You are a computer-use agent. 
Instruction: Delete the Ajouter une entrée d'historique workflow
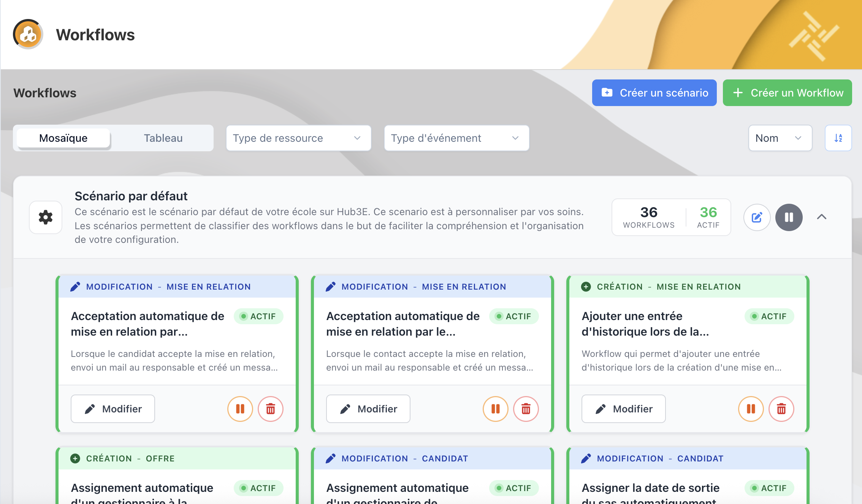pos(781,409)
